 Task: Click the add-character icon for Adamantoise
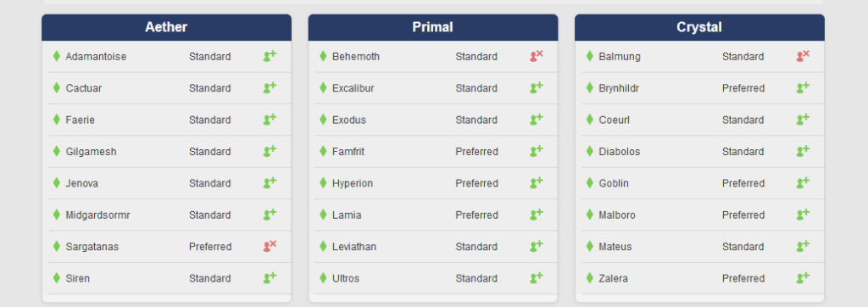click(270, 56)
